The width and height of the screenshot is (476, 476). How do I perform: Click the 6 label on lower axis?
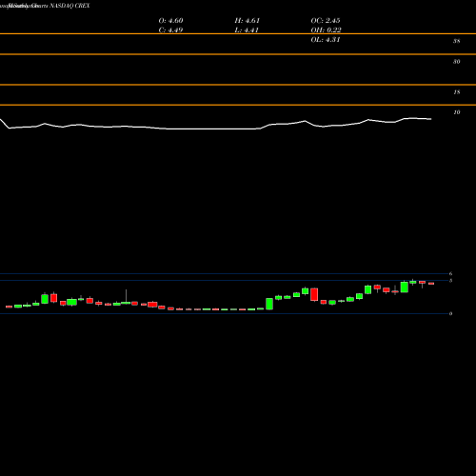click(x=450, y=273)
